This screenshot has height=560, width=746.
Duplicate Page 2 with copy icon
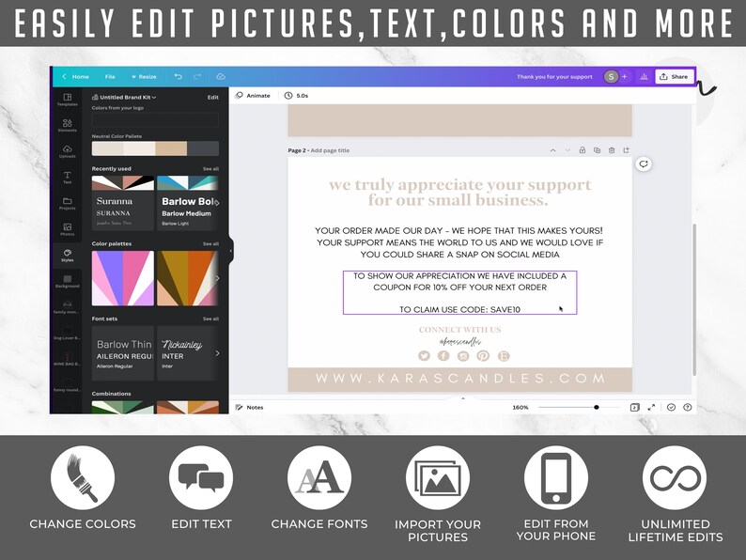(597, 150)
